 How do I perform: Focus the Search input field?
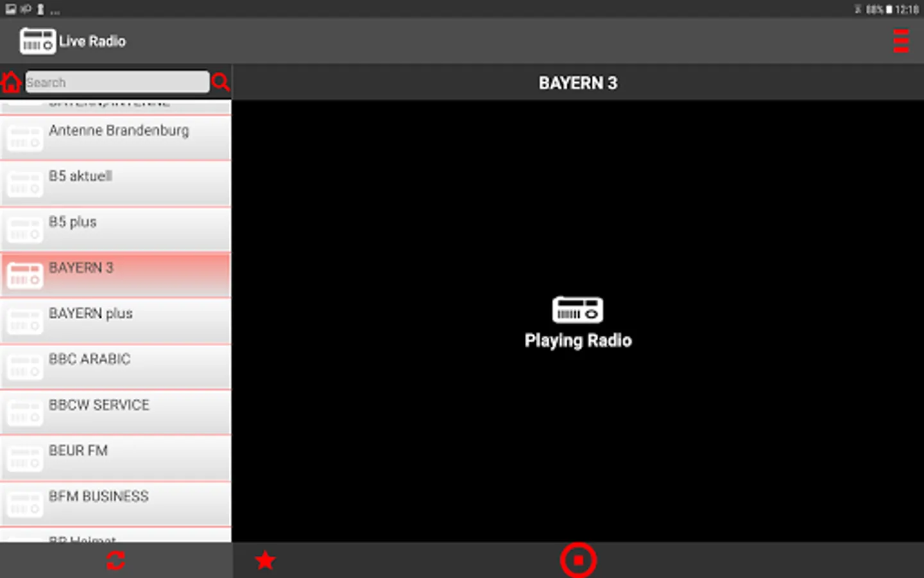click(x=117, y=82)
